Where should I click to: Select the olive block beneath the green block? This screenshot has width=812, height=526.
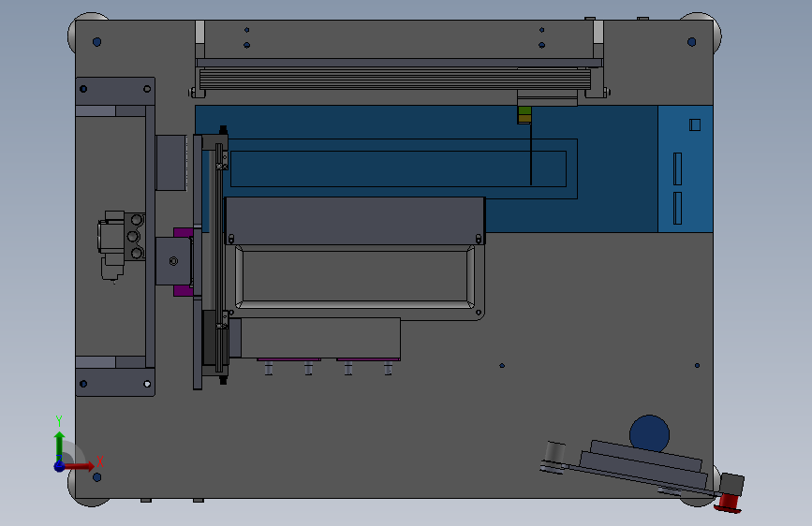(x=524, y=119)
